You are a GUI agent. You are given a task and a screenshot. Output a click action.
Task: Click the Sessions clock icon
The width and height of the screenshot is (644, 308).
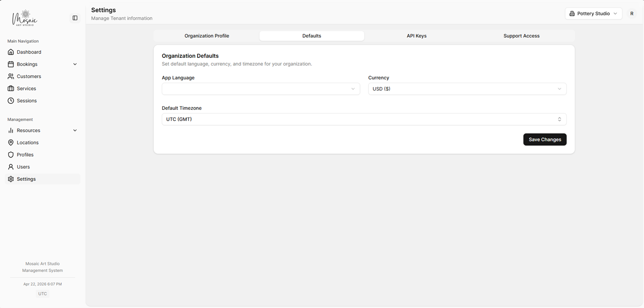pos(11,101)
